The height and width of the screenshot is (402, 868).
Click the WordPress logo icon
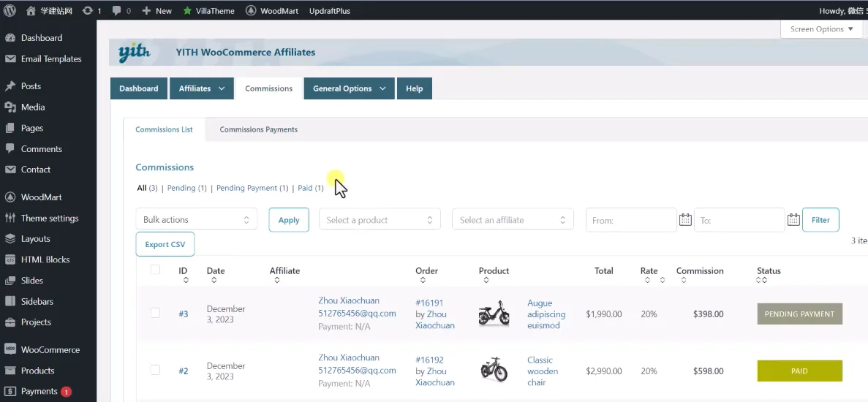coord(10,10)
